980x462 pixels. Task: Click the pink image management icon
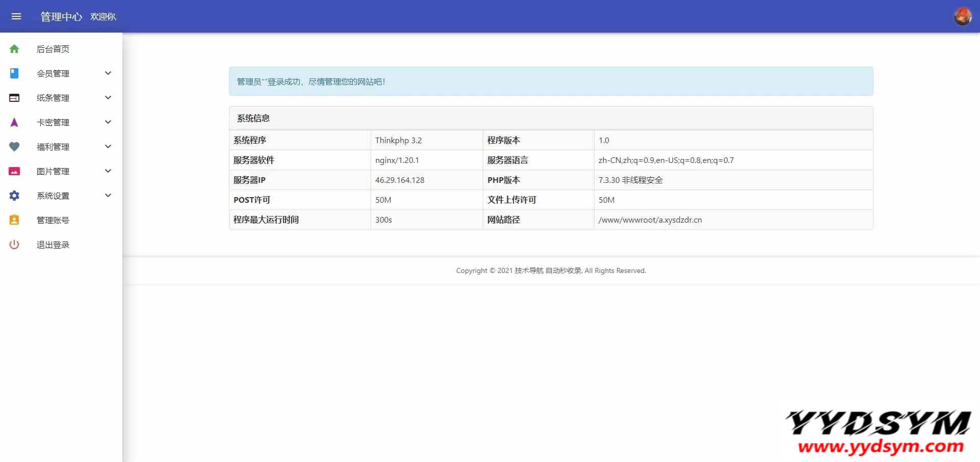point(14,171)
